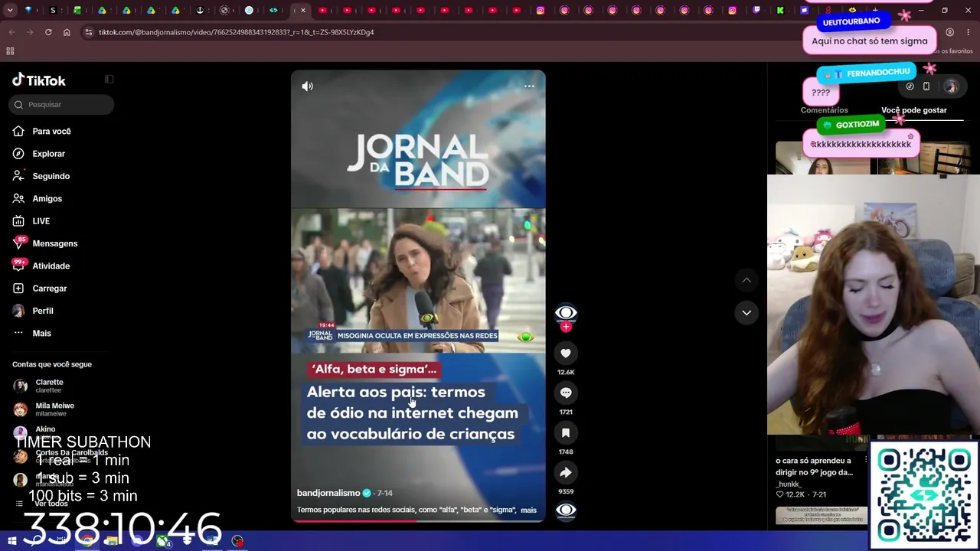Open the Explorar page
The width and height of the screenshot is (980, 551).
48,154
